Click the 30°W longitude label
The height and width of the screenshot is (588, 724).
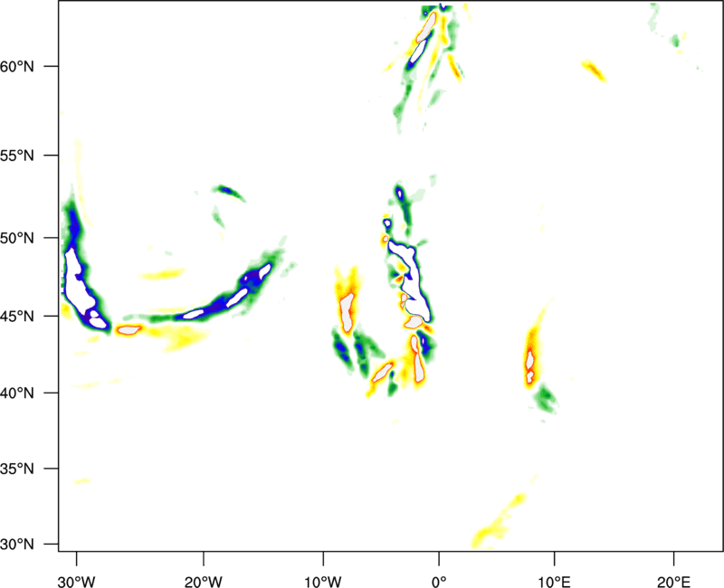[x=76, y=582]
